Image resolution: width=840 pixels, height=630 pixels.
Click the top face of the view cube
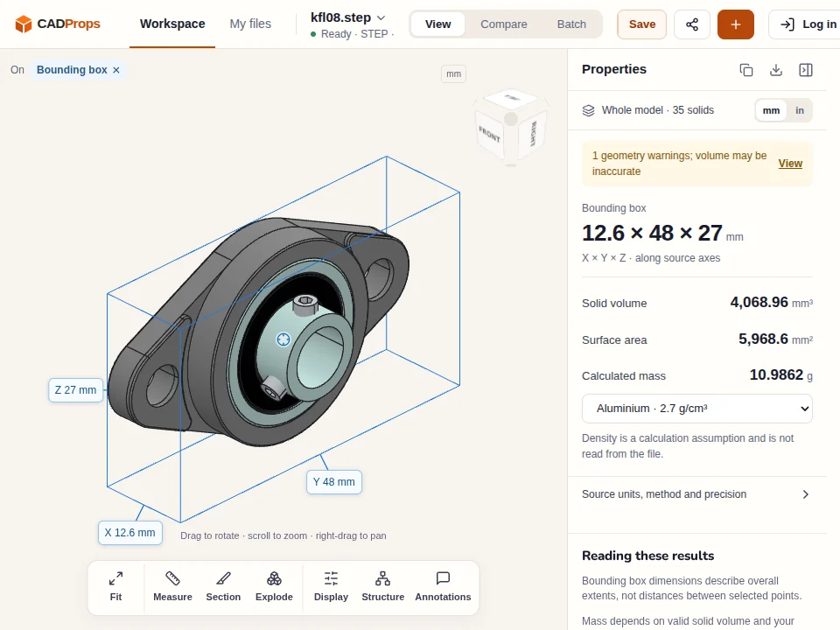(x=512, y=98)
